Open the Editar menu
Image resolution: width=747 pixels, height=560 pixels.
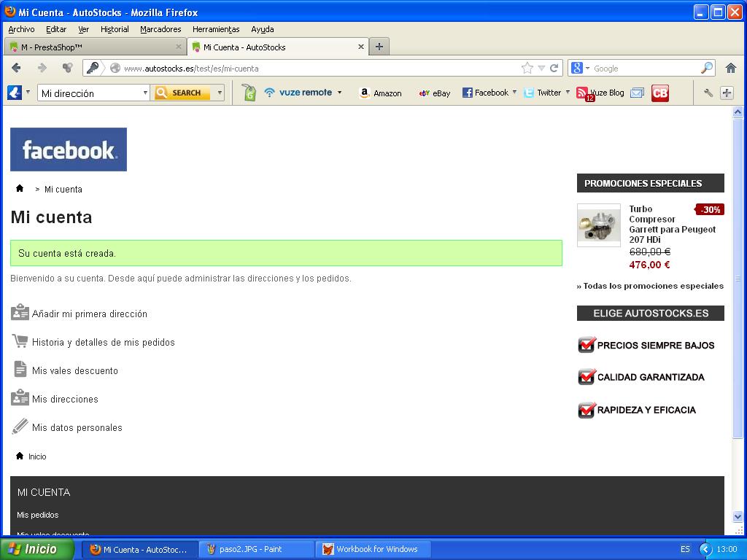[x=55, y=29]
